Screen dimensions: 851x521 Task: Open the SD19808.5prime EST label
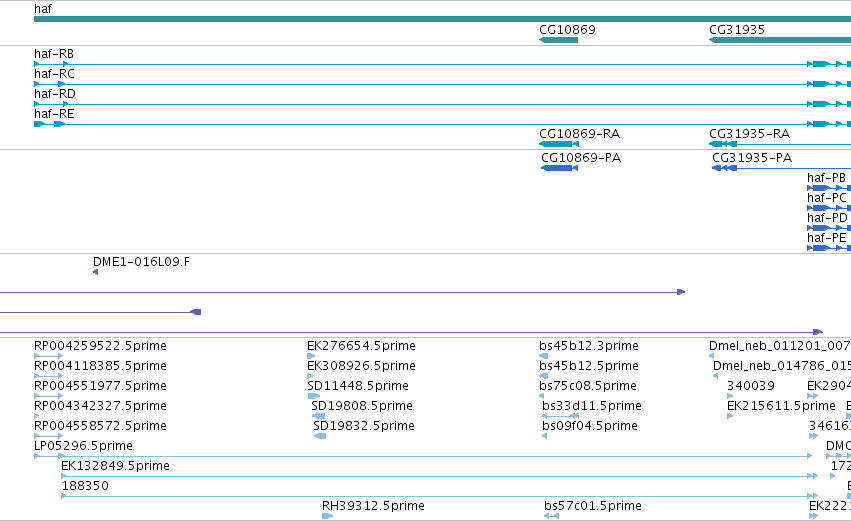(362, 406)
